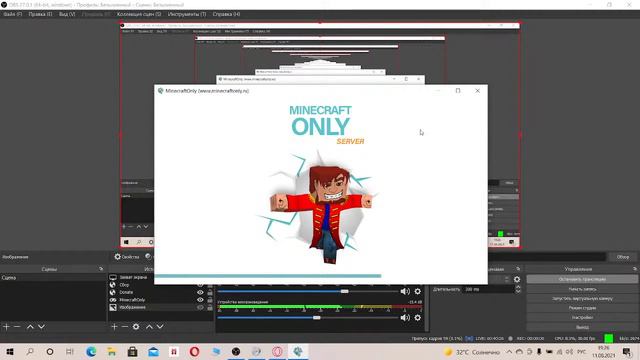Open Настройки in controls panel
Viewport: 640px width, 360px height.
pyautogui.click(x=582, y=318)
